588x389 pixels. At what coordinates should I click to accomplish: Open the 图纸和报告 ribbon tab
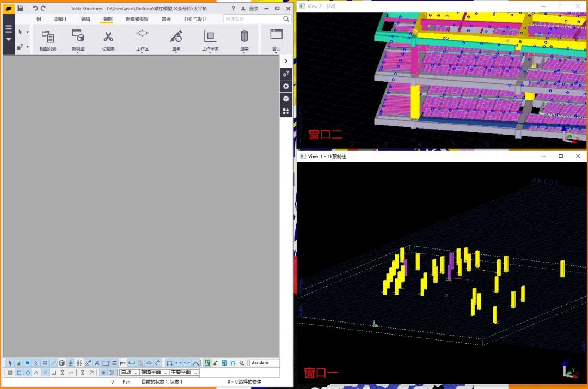click(x=137, y=19)
